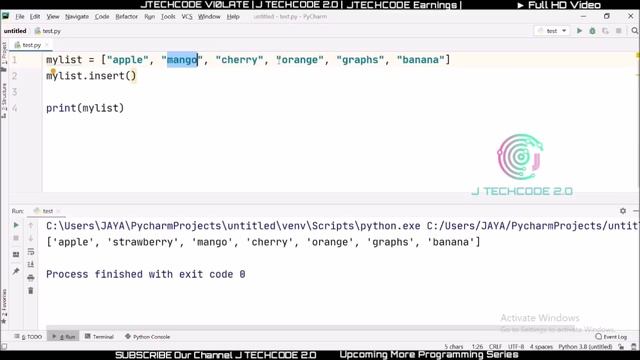Click inside mylist.insert() parentheses
This screenshot has height=360, width=640.
[130, 76]
